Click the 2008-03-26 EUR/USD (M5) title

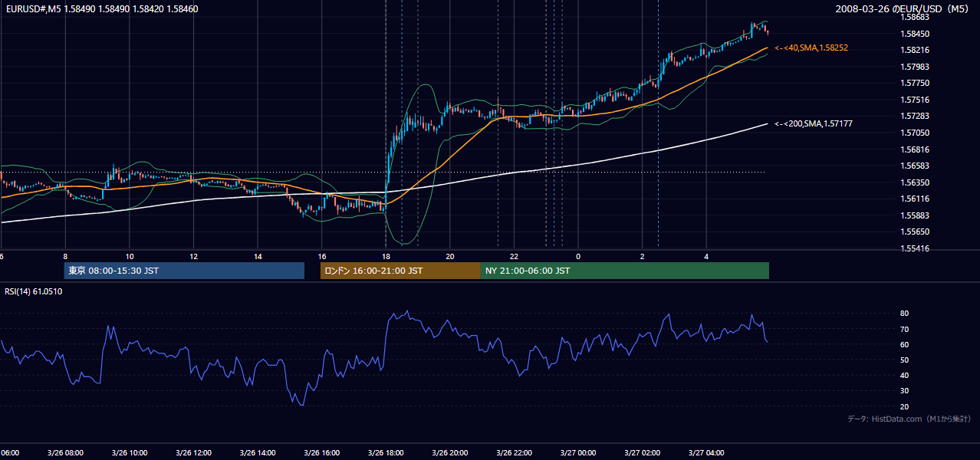pyautogui.click(x=903, y=9)
